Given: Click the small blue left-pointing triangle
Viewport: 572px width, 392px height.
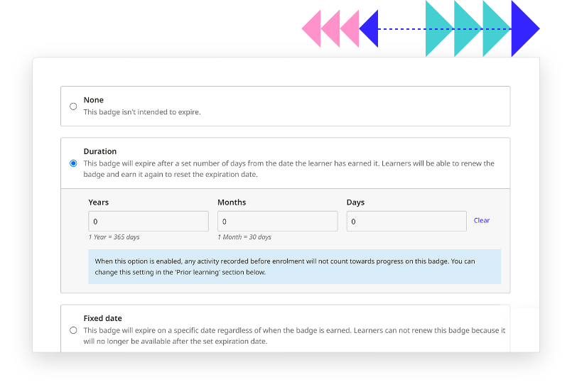Looking at the screenshot, I should click(x=370, y=29).
